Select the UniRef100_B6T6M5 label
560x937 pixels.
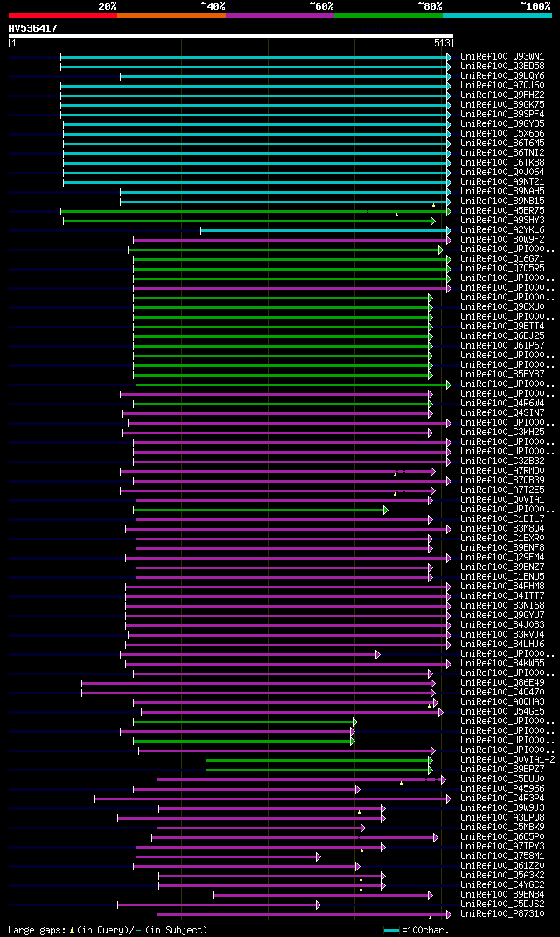(502, 144)
